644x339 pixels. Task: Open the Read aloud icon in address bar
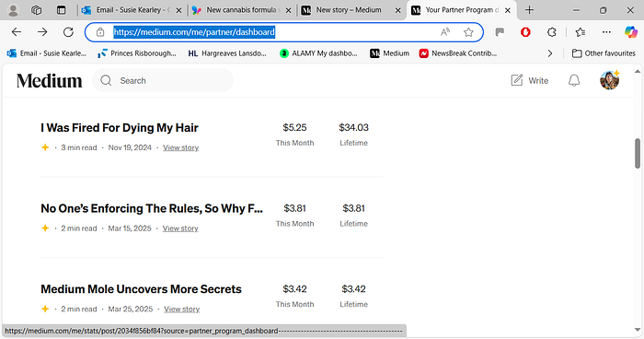[x=444, y=32]
